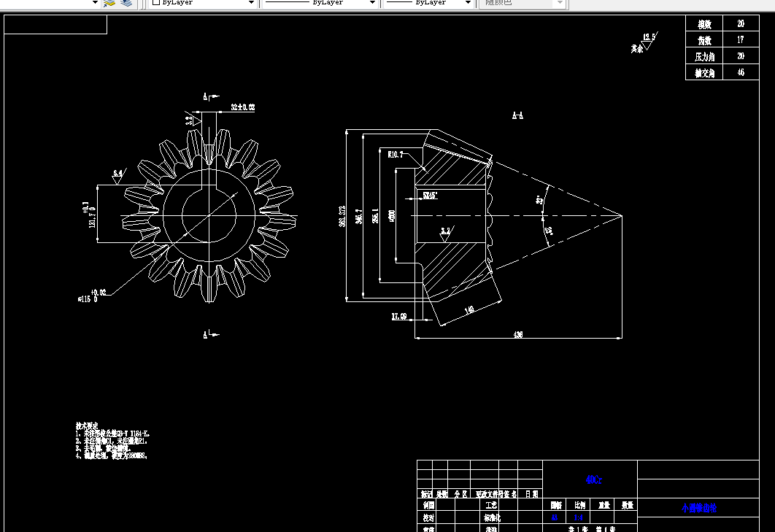Click the 1:4 scale value
Screen dimensions: 775x532
point(578,517)
